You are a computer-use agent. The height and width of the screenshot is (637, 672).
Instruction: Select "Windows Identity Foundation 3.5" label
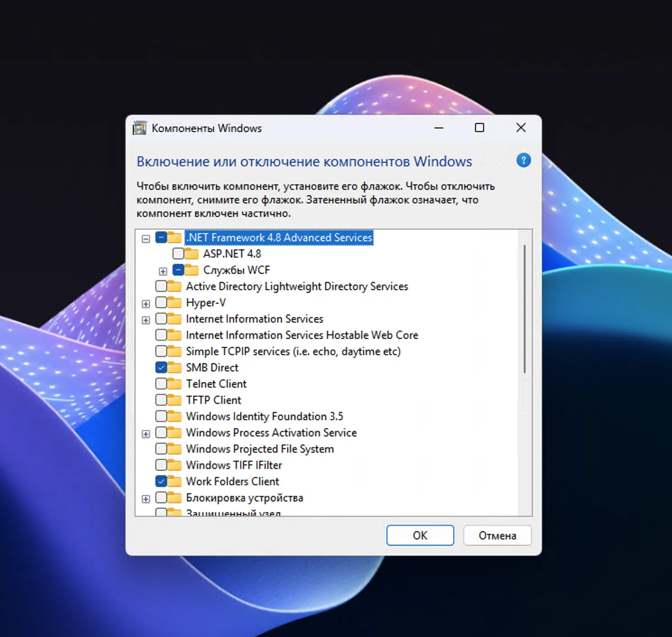265,416
